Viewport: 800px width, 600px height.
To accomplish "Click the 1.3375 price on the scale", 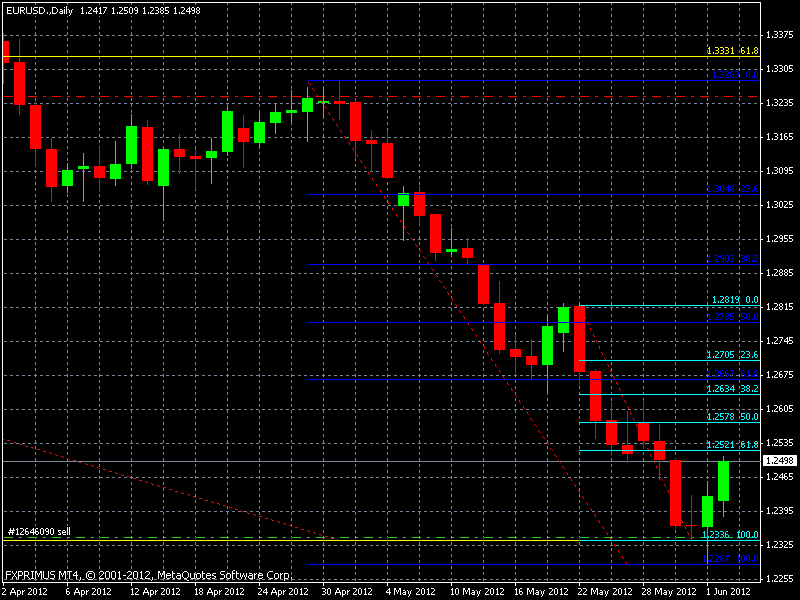I will 779,34.
